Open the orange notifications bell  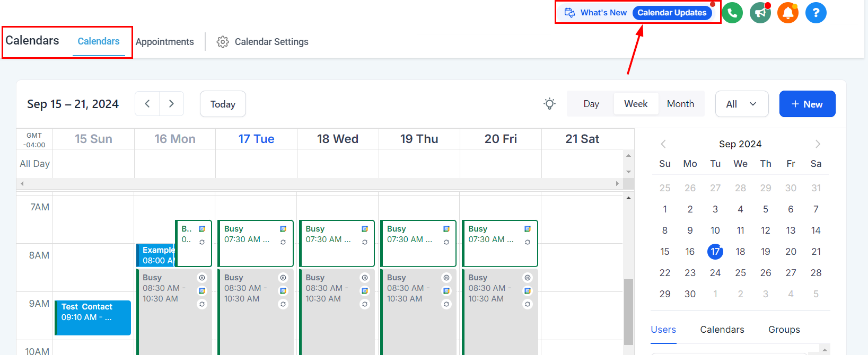(x=788, y=13)
